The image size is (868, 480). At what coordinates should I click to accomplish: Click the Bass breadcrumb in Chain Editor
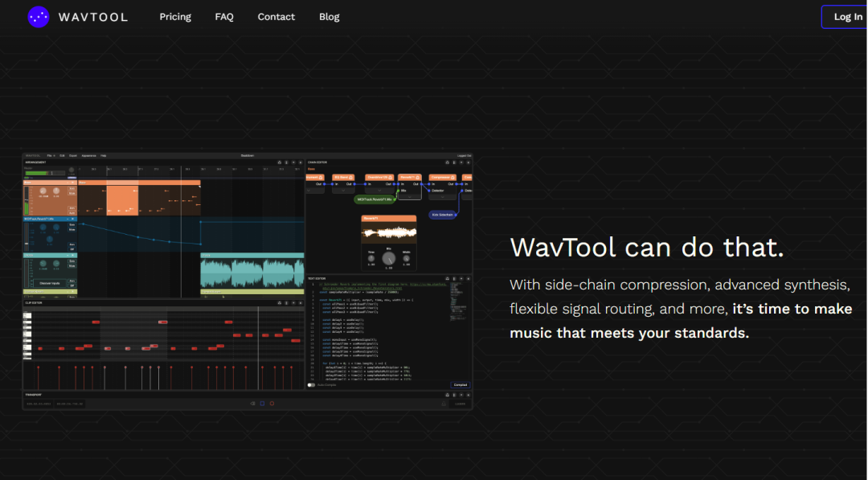click(311, 169)
